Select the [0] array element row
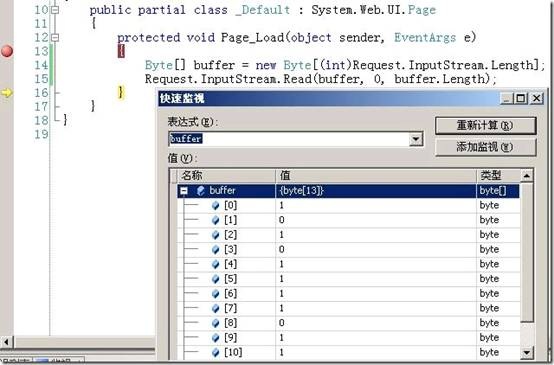 click(x=348, y=206)
